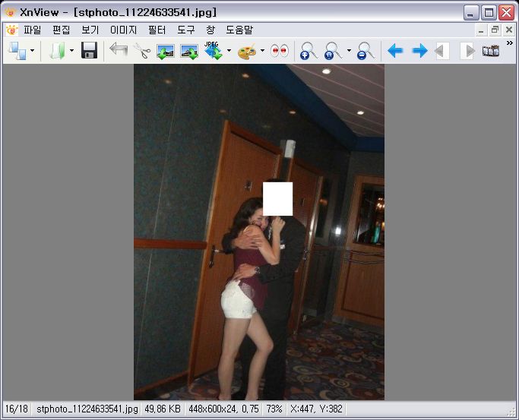Viewport: 519px width, 420px height.
Task: Click the Save floppy disk icon
Action: click(x=89, y=51)
